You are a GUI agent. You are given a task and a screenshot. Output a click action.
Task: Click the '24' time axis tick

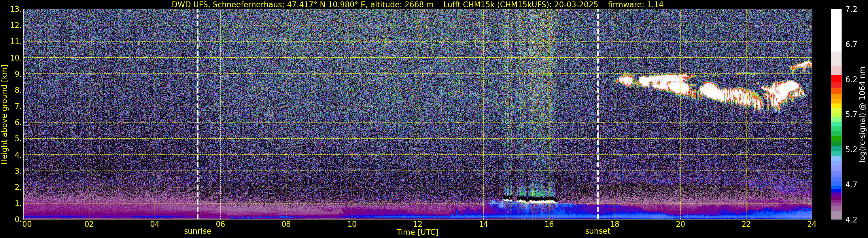point(812,224)
